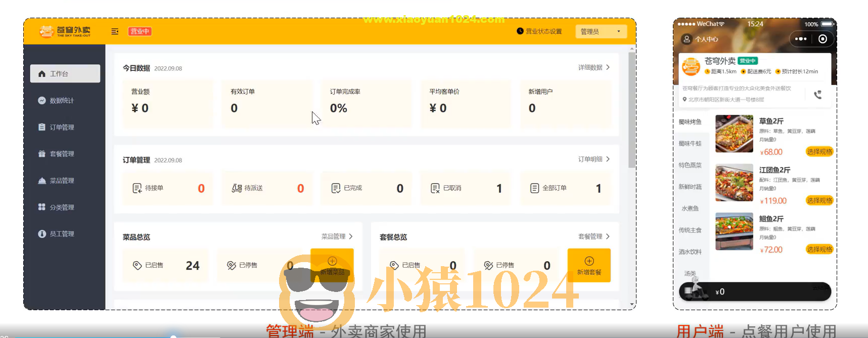The image size is (868, 338).
Task: Click the 草鱼2斤 dish thumbnail
Action: point(734,134)
